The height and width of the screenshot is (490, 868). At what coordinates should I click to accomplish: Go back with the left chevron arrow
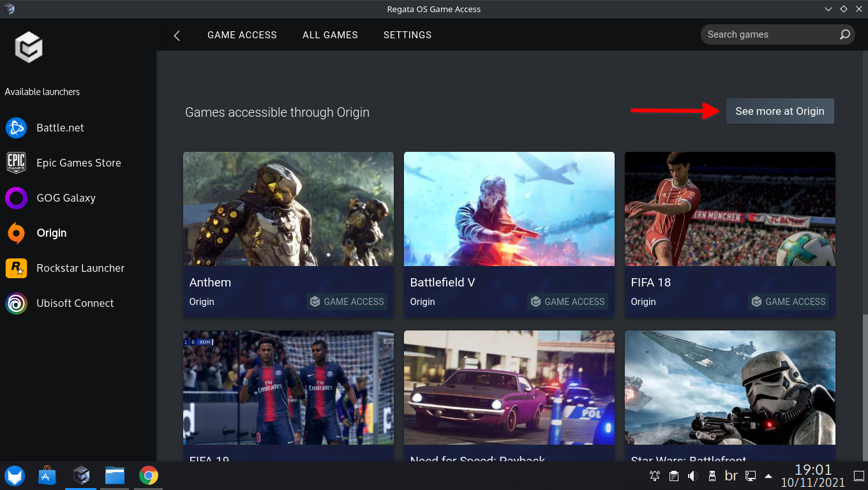pos(177,36)
